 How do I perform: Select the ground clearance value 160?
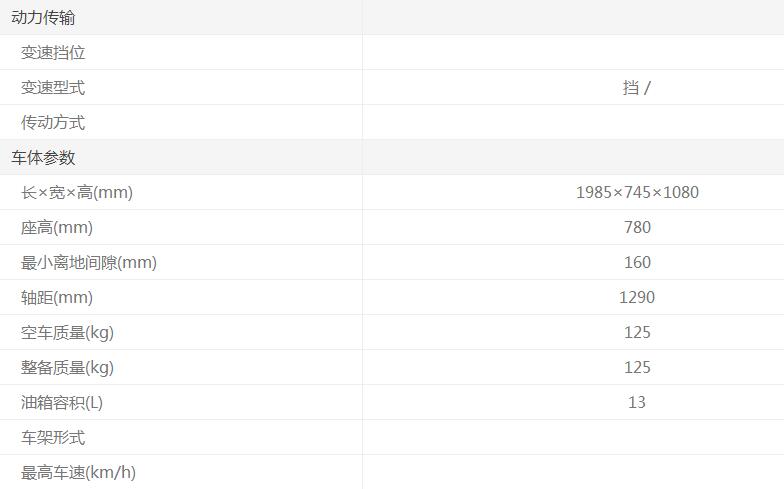coord(637,263)
